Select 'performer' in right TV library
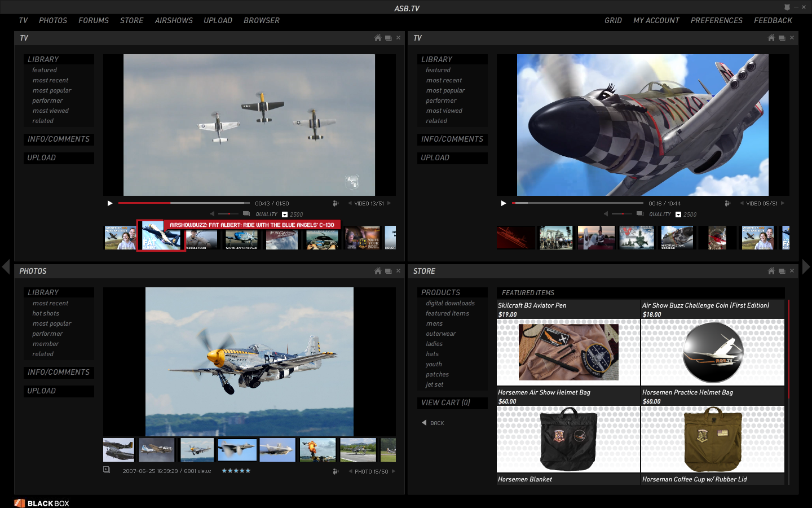Viewport: 812px width, 508px height. coord(441,100)
